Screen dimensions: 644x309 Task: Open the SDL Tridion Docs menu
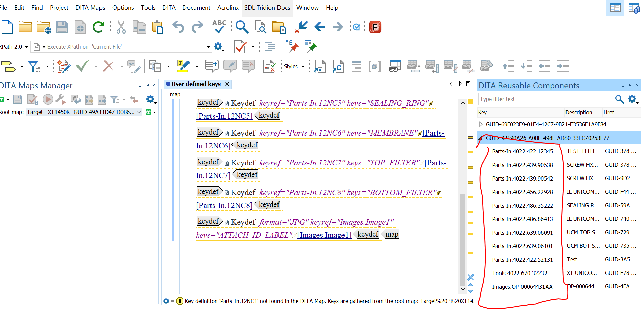[267, 7]
